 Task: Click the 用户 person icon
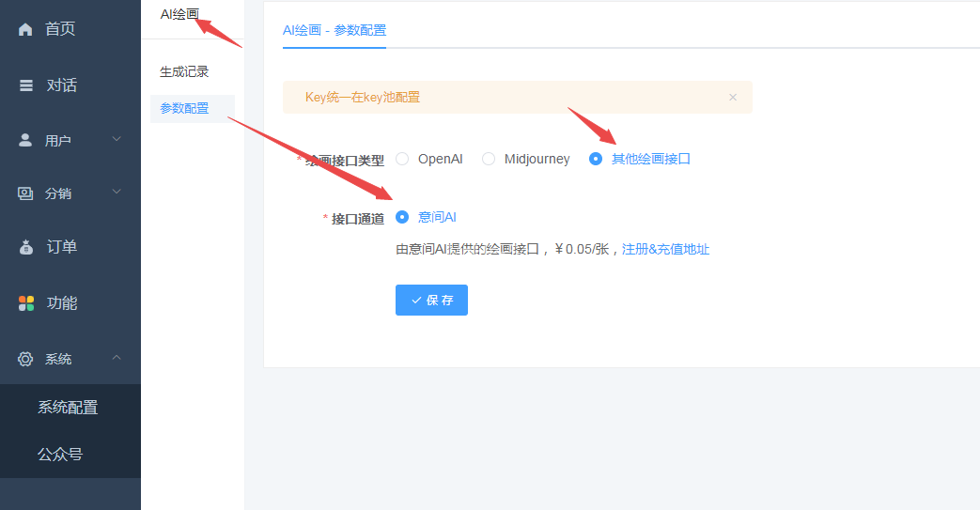click(26, 140)
